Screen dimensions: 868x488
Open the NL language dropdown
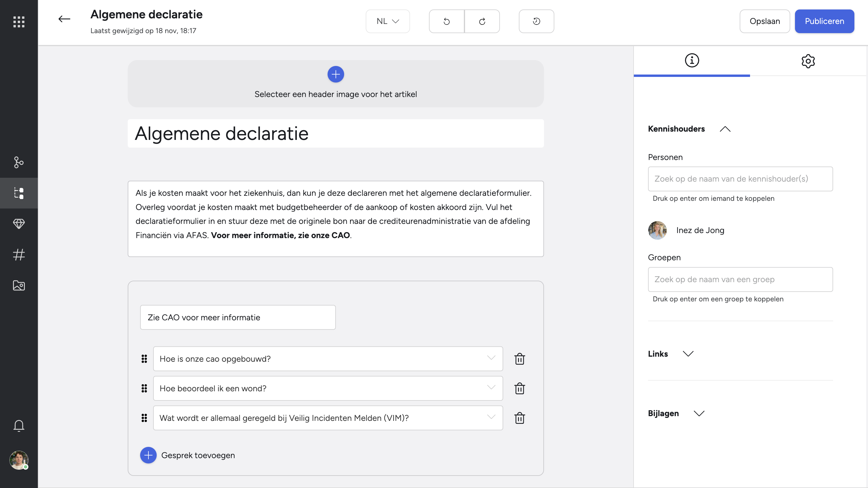pyautogui.click(x=388, y=21)
